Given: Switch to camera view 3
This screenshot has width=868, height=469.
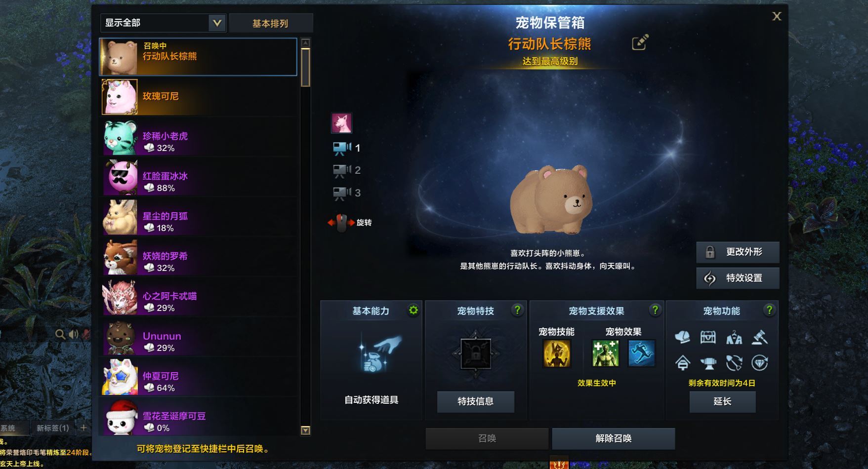Looking at the screenshot, I should [347, 193].
